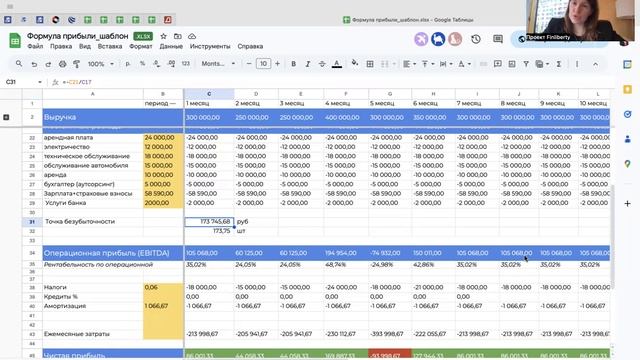Open Google Calendar side panel
640x360 pixels.
(627, 64)
